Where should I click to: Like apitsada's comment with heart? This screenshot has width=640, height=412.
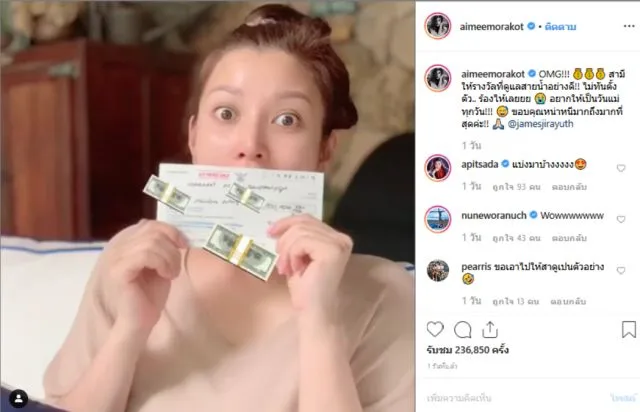[x=621, y=168]
